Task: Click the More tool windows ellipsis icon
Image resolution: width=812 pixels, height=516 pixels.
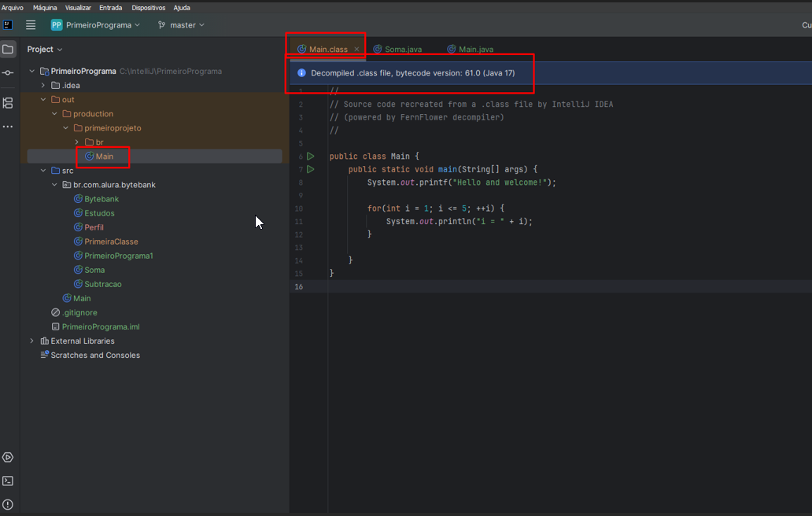Action: tap(8, 127)
